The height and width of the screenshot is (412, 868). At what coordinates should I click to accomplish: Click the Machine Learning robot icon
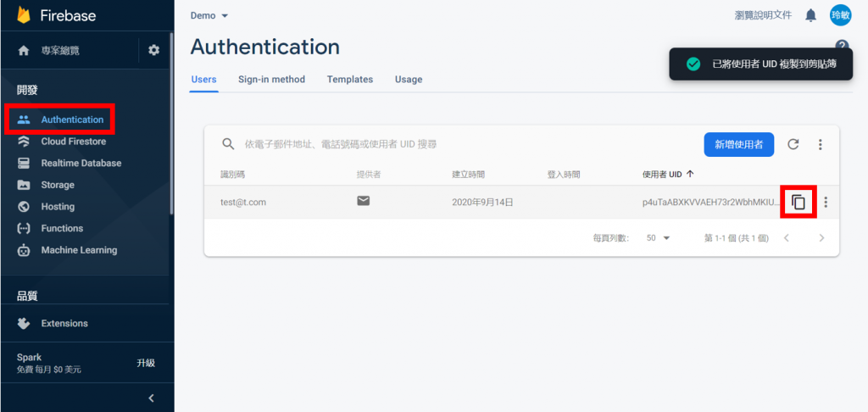(23, 250)
